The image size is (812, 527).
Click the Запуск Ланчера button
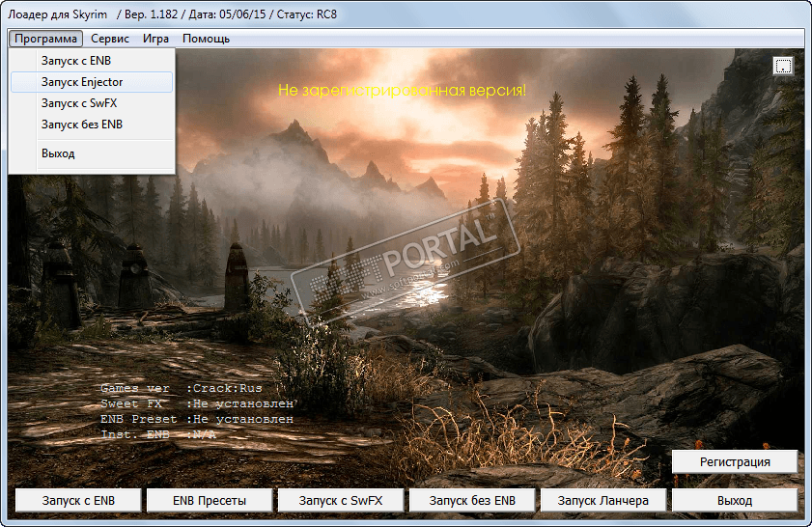click(603, 501)
